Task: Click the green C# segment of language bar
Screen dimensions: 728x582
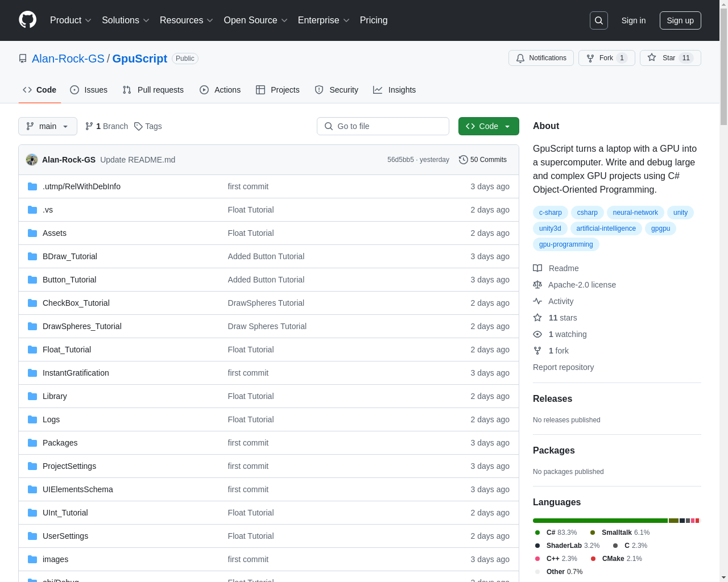Action: click(x=600, y=521)
